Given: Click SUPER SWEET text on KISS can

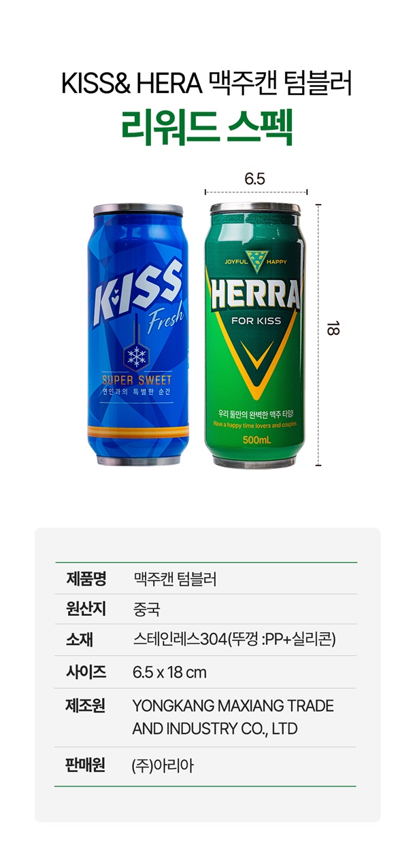Looking at the screenshot, I should pos(137,380).
